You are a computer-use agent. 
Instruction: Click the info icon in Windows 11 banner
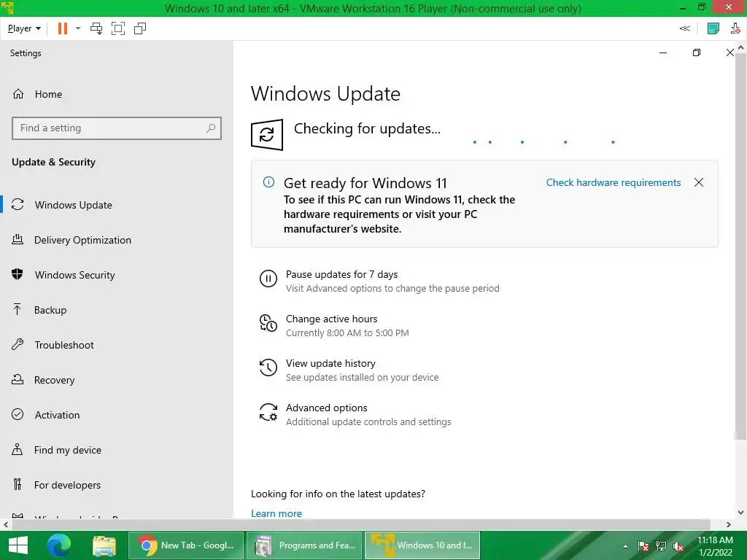[x=268, y=182]
